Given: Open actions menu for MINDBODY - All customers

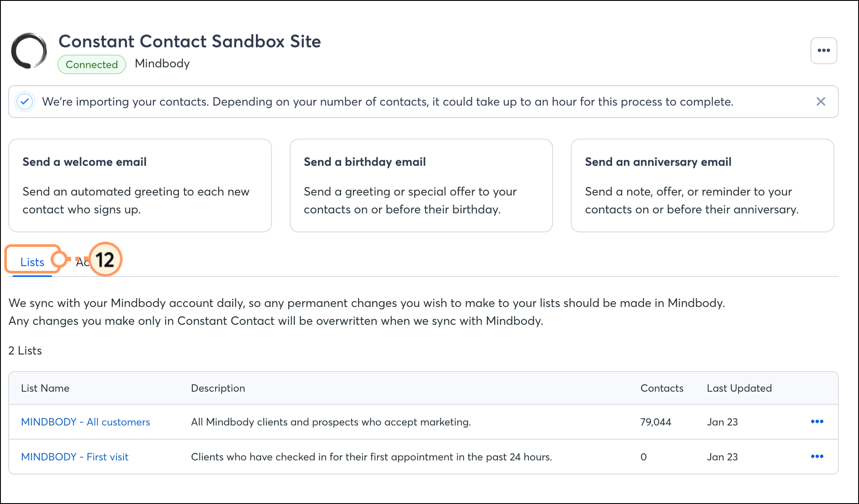Looking at the screenshot, I should pyautogui.click(x=817, y=422).
